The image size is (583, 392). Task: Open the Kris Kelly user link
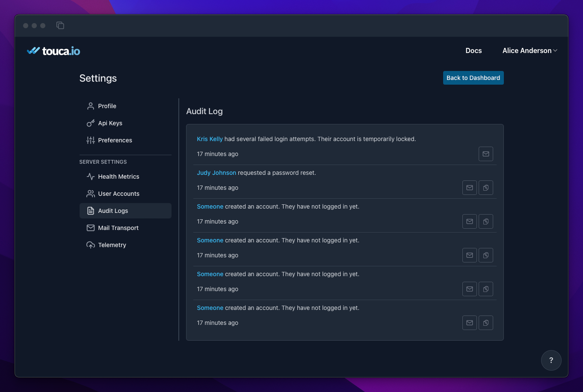tap(210, 139)
